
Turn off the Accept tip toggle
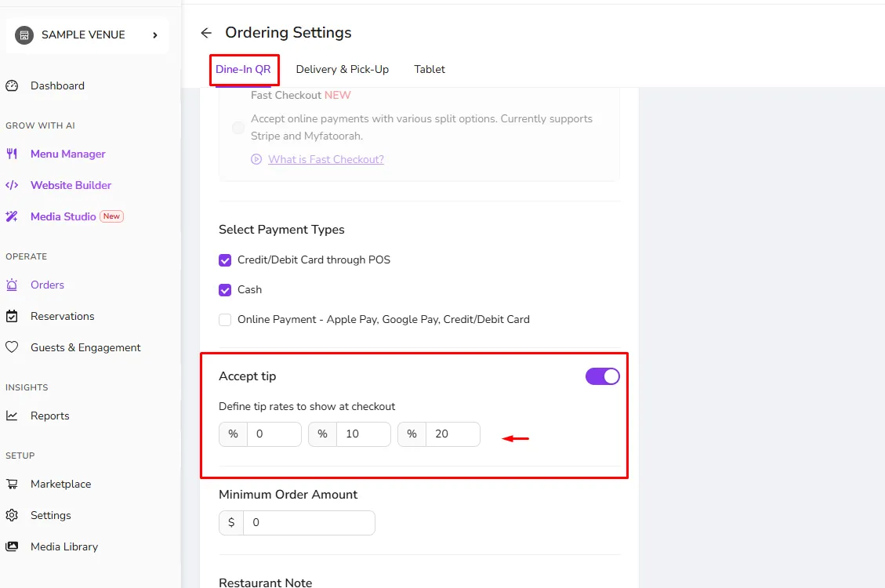(602, 376)
